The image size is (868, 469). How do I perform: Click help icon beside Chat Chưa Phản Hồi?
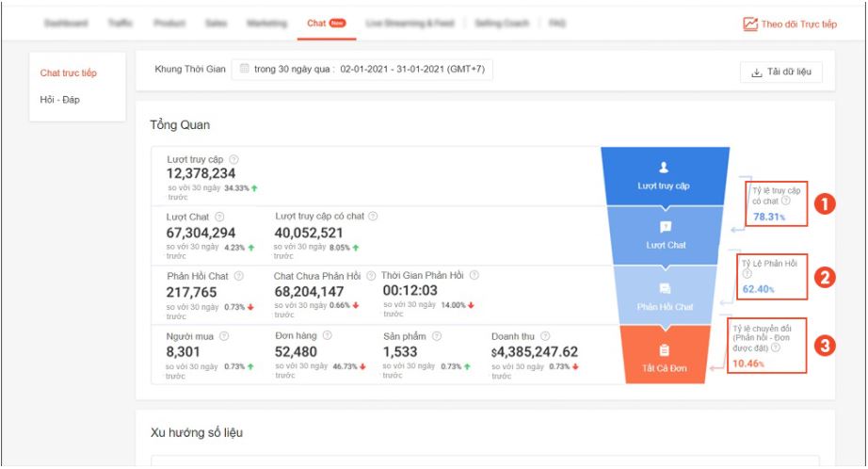(370, 276)
